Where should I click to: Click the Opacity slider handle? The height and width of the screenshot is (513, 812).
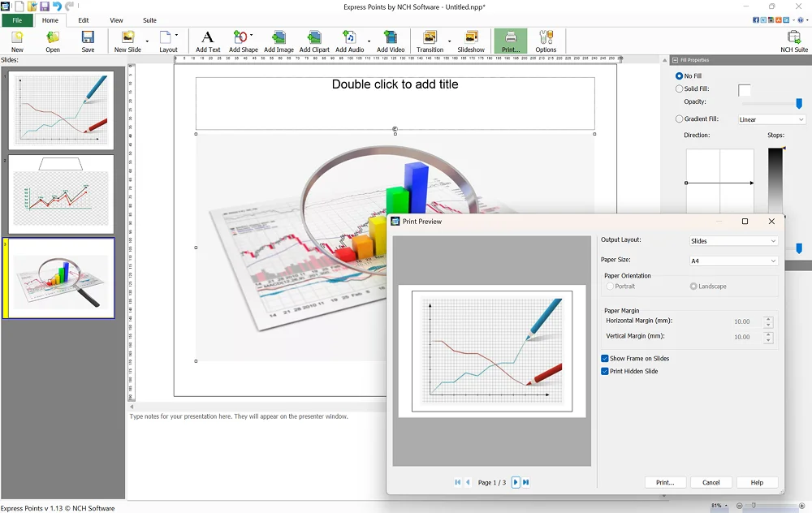click(799, 103)
